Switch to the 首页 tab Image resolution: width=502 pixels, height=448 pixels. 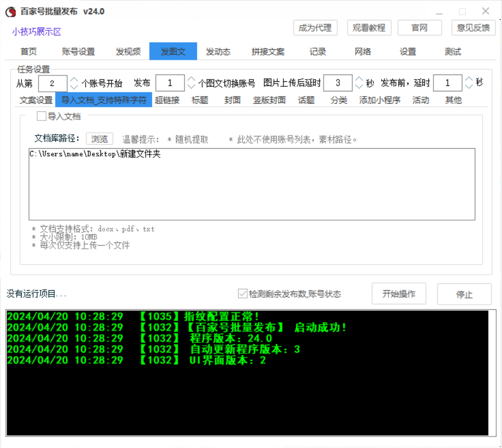click(29, 51)
